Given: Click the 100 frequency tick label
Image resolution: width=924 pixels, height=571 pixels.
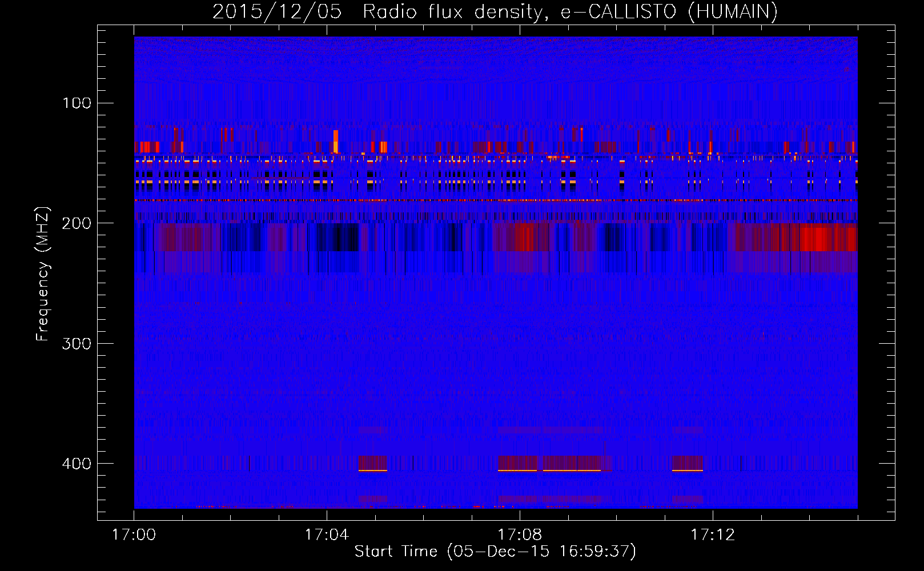Looking at the screenshot, I should (77, 103).
